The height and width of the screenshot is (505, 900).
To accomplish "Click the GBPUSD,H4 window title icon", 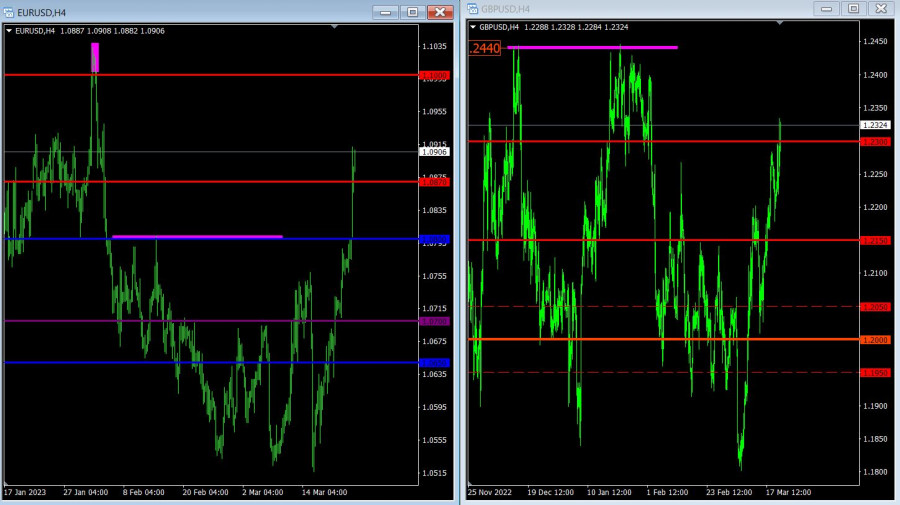I will coord(473,9).
